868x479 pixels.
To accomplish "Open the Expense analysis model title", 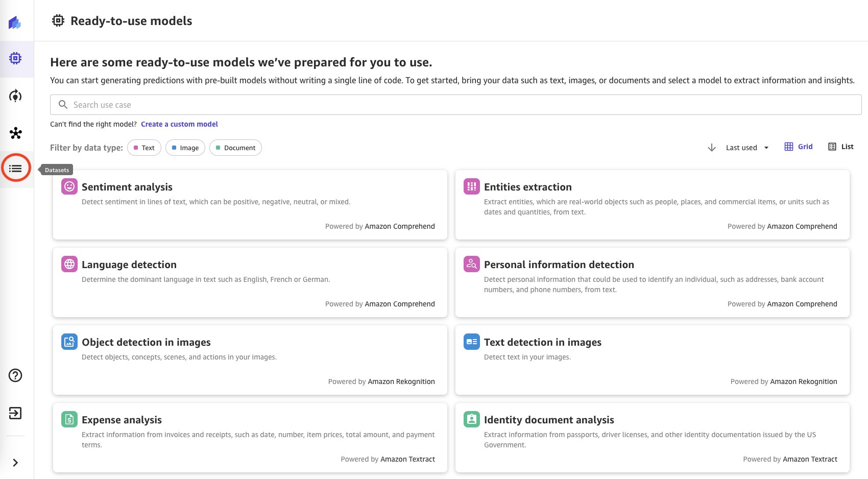I will click(122, 420).
